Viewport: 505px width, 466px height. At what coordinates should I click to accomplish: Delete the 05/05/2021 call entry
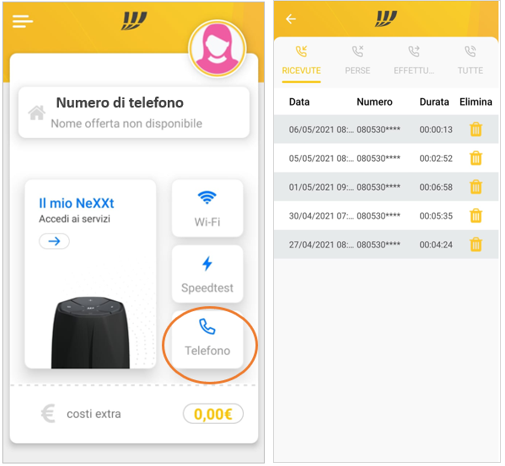476,158
